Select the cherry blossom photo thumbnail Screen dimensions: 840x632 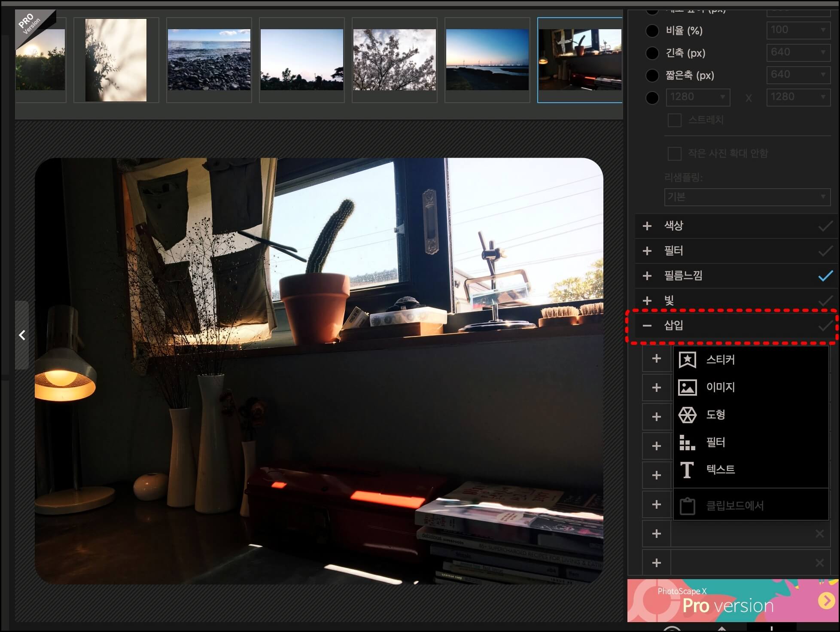click(x=394, y=60)
